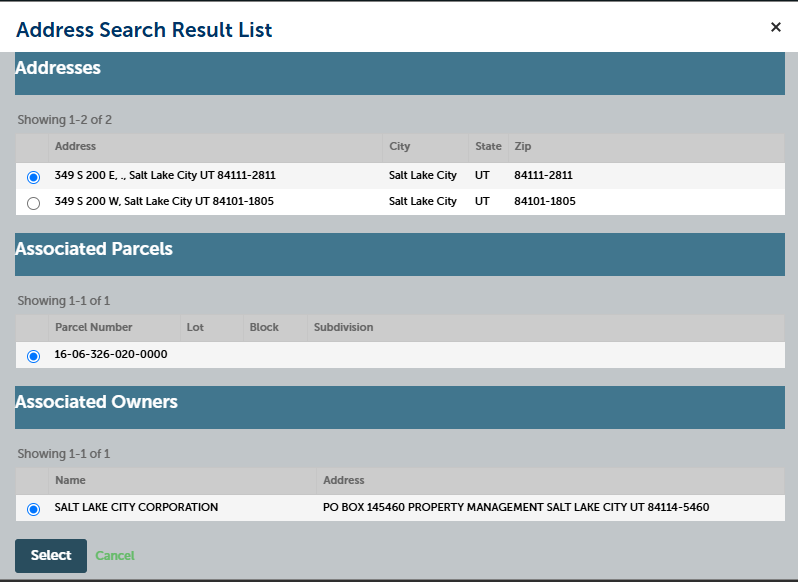Click the Select button
Viewport: 798px width, 582px height.
[51, 556]
